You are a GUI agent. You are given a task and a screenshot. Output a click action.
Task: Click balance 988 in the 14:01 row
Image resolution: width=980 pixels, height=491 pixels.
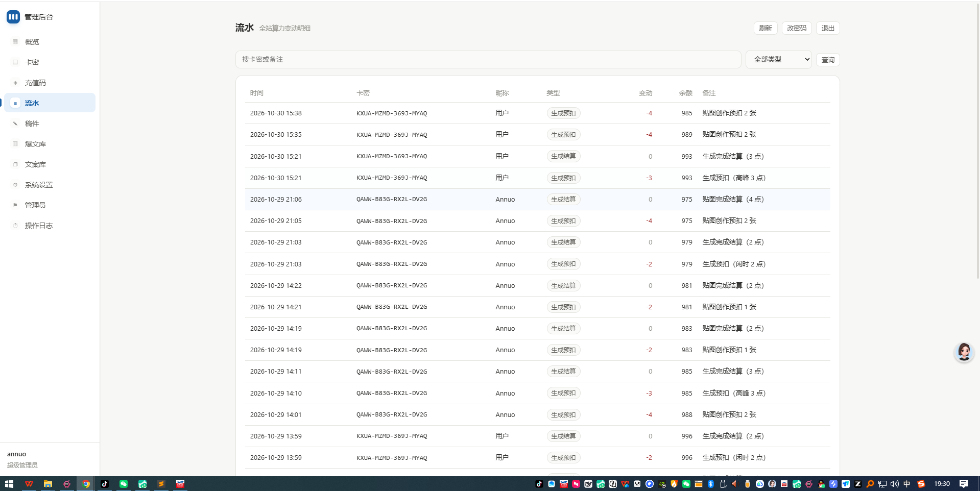(687, 415)
